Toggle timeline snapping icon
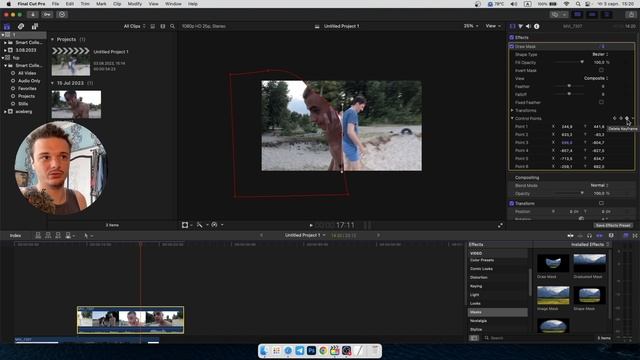 pyautogui.click(x=600, y=236)
